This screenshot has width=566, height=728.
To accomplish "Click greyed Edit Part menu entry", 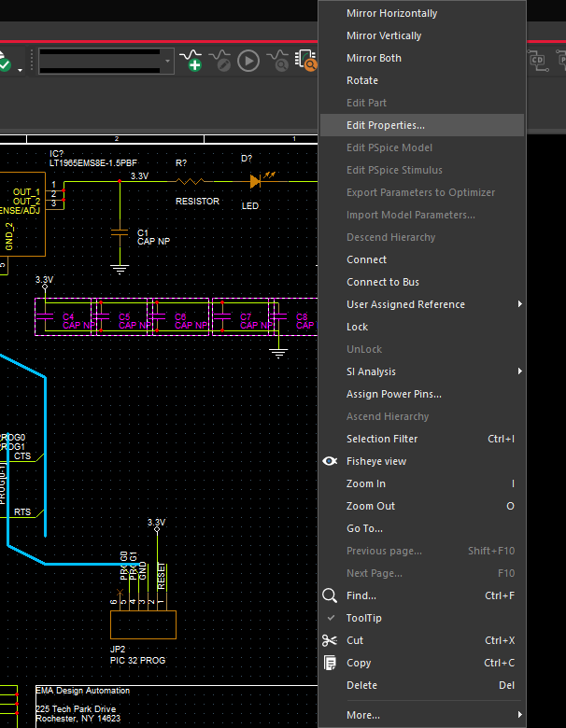I will tap(422, 103).
